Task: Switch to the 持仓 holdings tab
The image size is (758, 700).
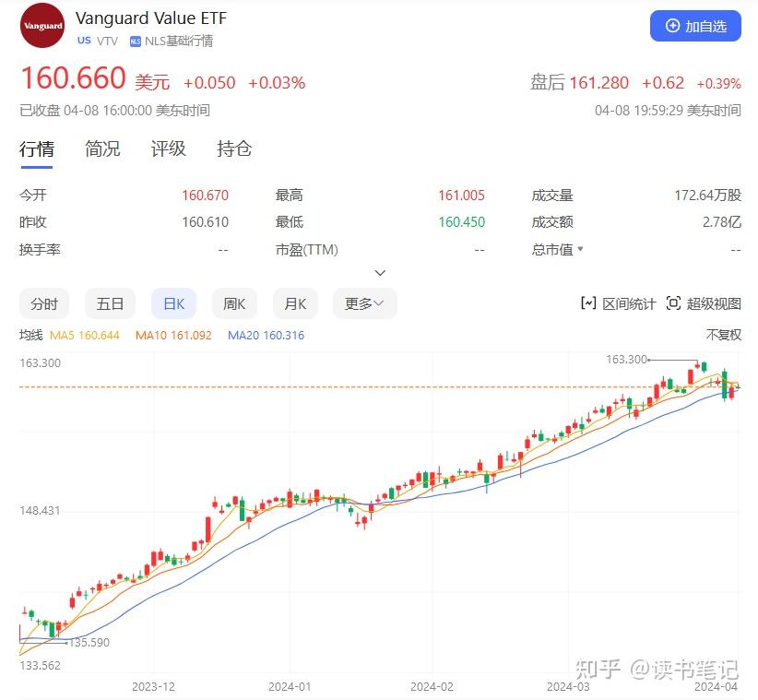Action: [x=233, y=148]
